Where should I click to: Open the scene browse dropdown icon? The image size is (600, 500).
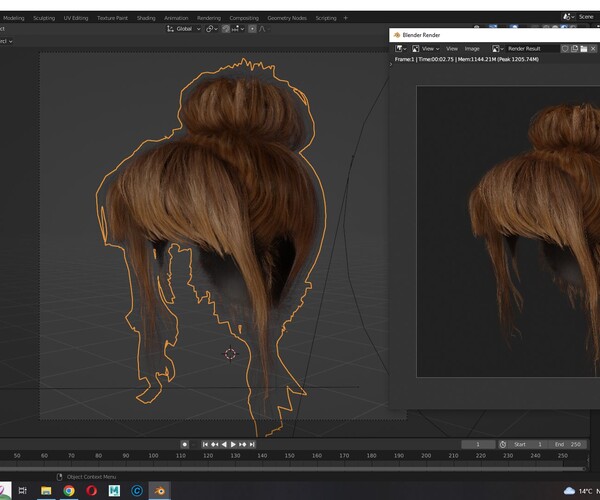click(x=568, y=17)
